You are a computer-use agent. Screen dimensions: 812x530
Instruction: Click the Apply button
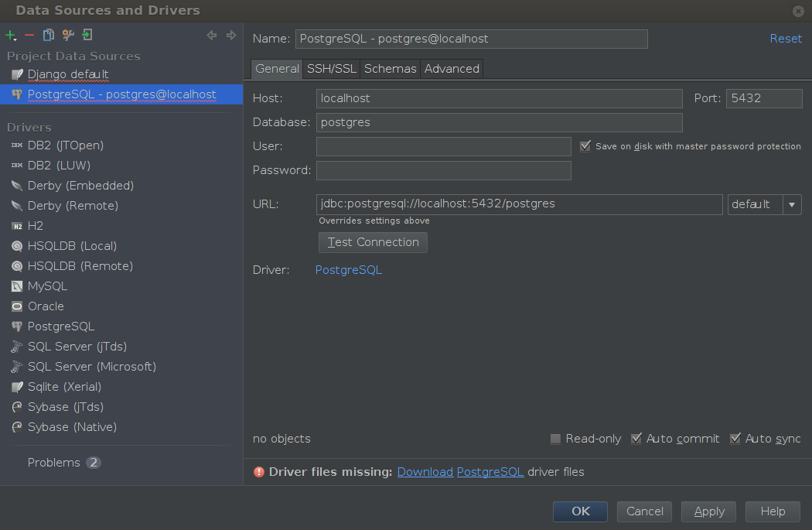point(709,511)
